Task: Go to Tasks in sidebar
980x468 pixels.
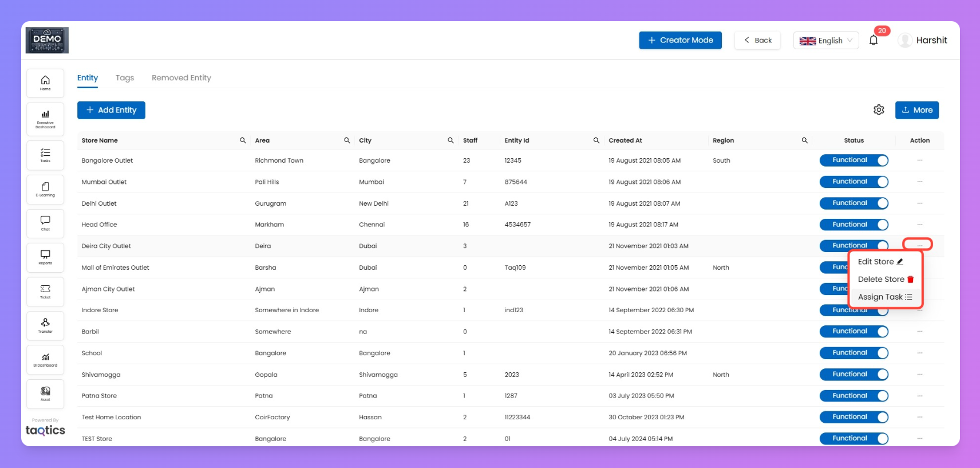Action: click(45, 155)
